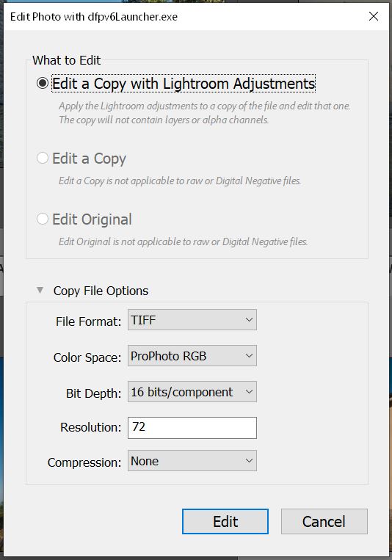Click the Compression dropdown arrow chevron
Screen dimensions: 392x560
coord(249,461)
